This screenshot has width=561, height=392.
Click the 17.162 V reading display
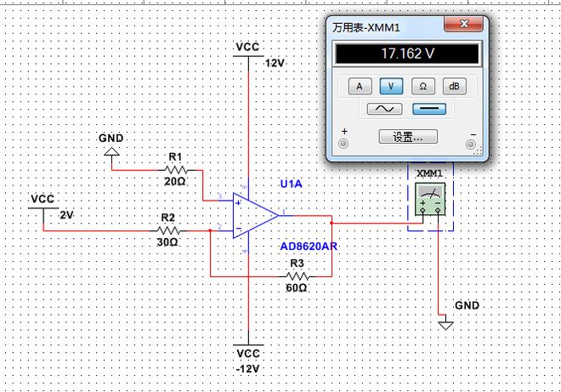coord(407,54)
